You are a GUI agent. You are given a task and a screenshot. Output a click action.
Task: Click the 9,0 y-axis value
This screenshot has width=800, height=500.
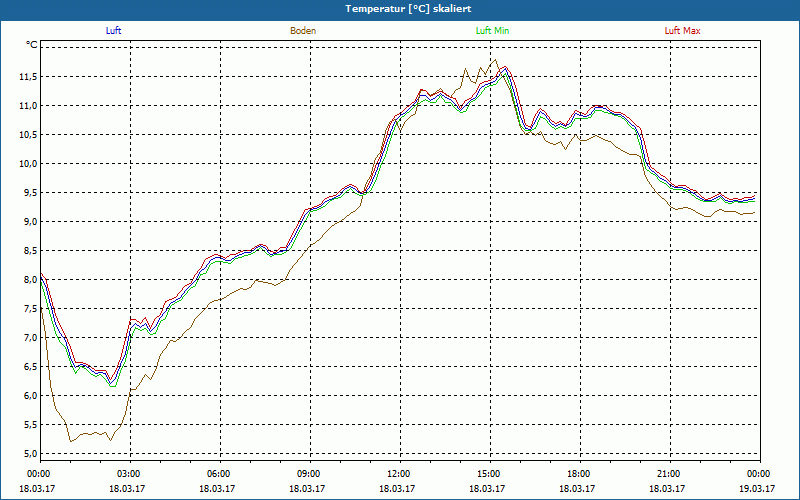[30, 221]
